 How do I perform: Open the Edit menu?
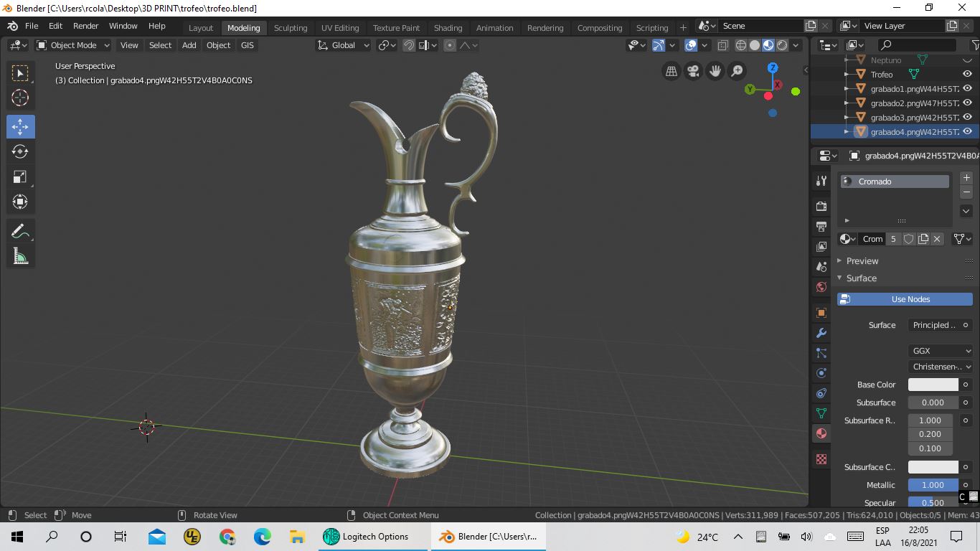[55, 26]
